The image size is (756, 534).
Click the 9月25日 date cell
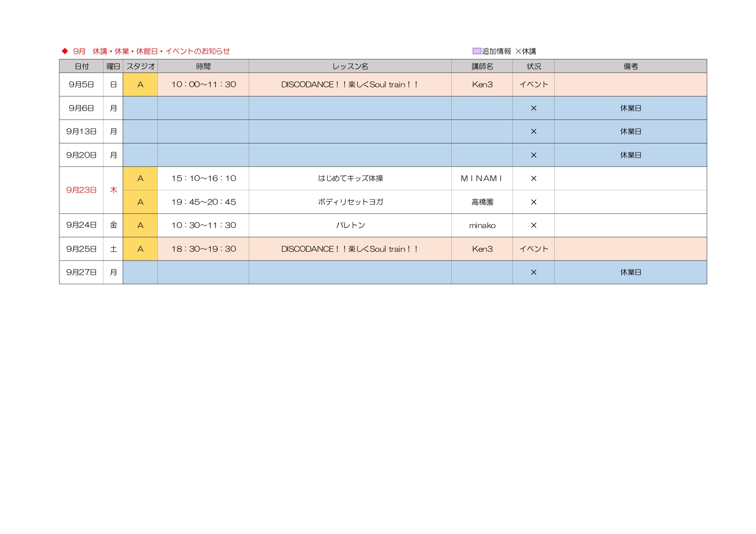coord(81,249)
